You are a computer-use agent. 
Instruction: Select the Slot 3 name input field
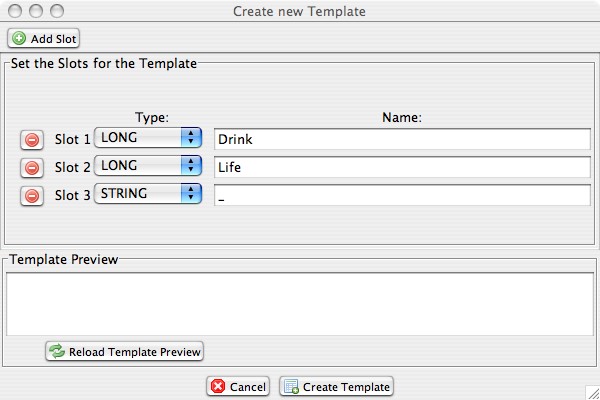click(402, 195)
